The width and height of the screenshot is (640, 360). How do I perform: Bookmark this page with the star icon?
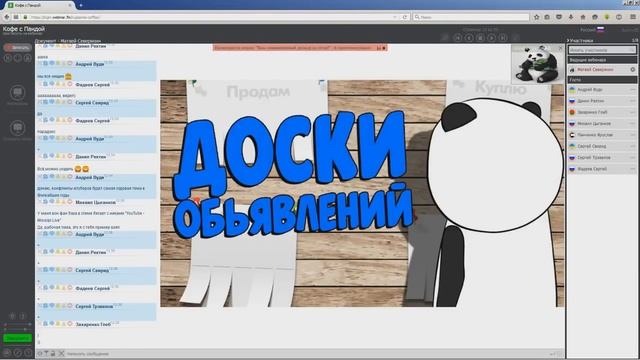coord(536,17)
